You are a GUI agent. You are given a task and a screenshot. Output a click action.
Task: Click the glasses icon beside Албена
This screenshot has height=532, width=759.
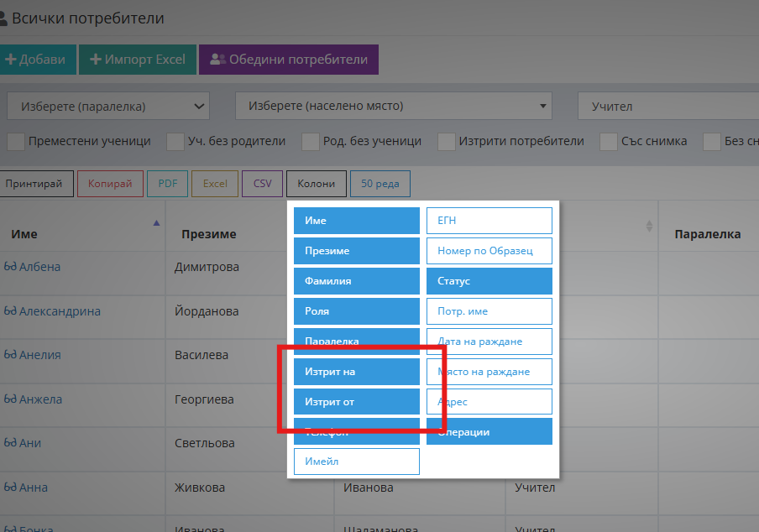[x=10, y=267]
